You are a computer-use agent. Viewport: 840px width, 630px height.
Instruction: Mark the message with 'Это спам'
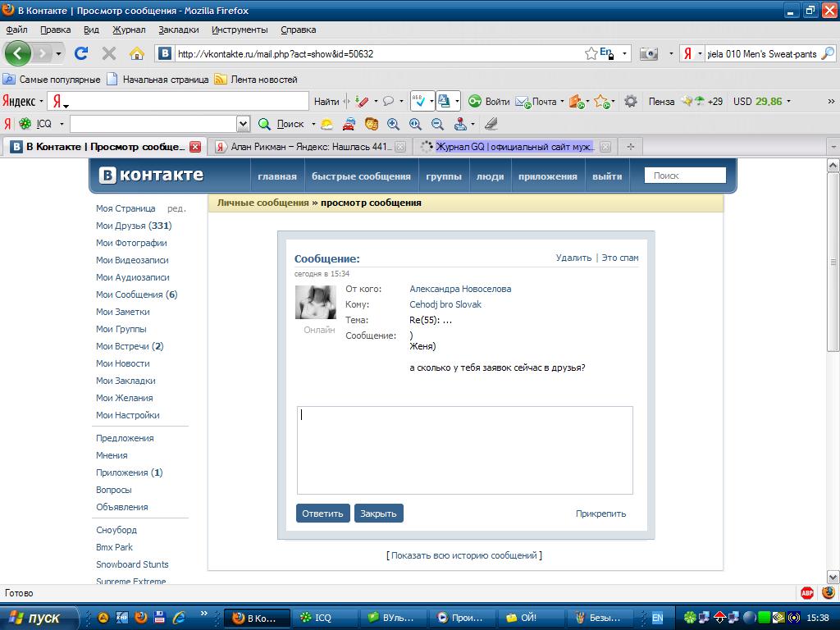(x=620, y=258)
